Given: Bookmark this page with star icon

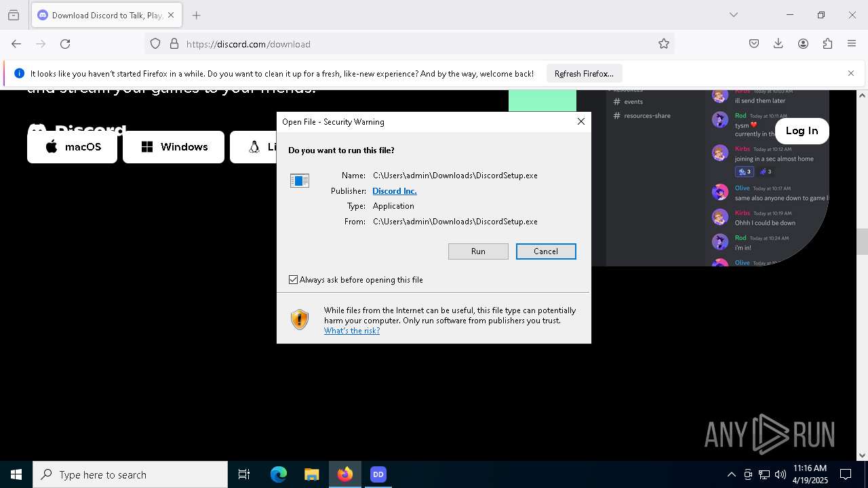Looking at the screenshot, I should [664, 44].
